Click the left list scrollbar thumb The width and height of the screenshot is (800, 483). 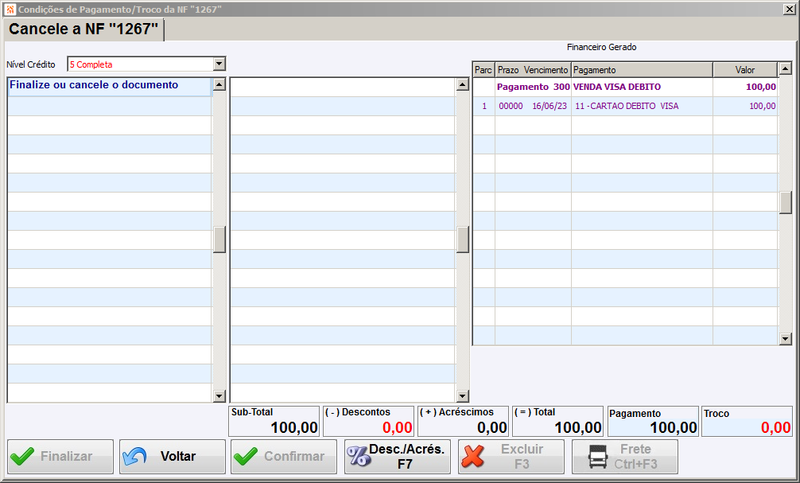point(219,240)
